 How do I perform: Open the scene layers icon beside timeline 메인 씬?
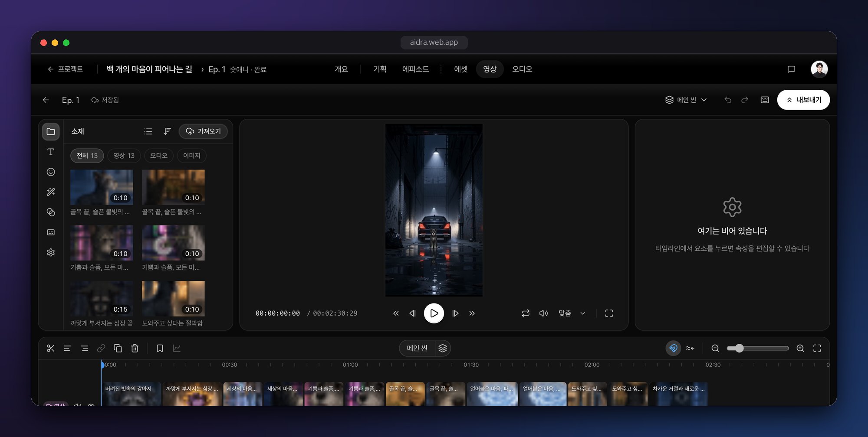(443, 348)
